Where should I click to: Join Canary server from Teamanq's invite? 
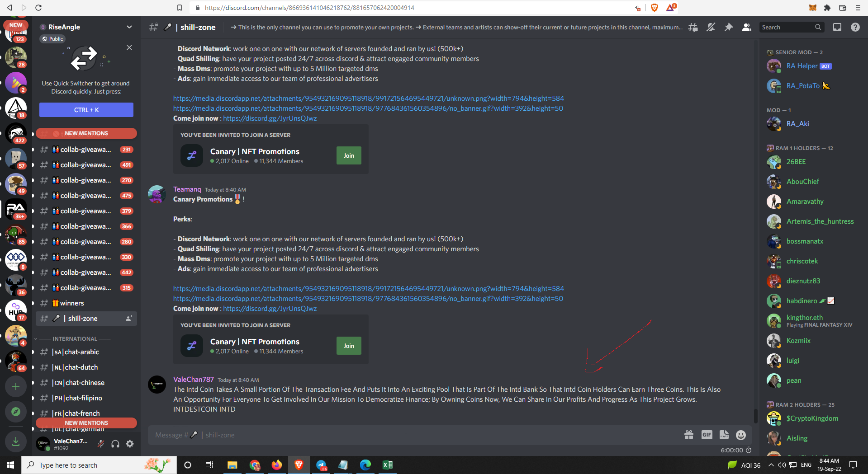[x=349, y=346]
